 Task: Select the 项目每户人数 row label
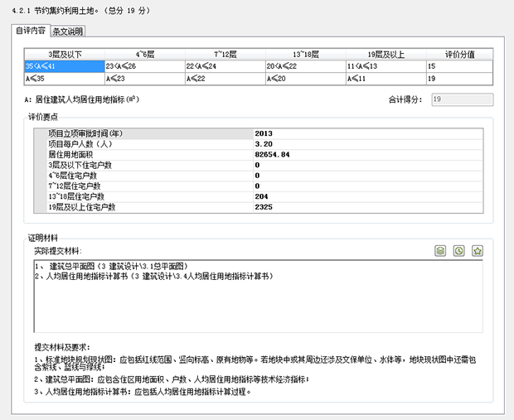click(x=150, y=144)
